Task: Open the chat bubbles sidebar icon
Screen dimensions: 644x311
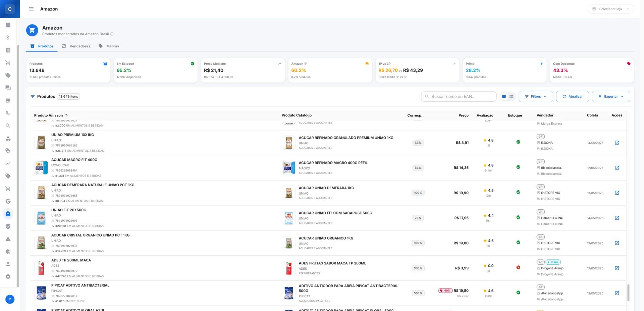Action: (8, 88)
